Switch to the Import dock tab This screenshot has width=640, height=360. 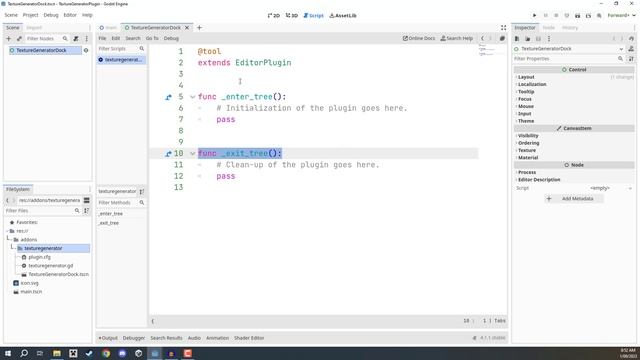[34, 28]
